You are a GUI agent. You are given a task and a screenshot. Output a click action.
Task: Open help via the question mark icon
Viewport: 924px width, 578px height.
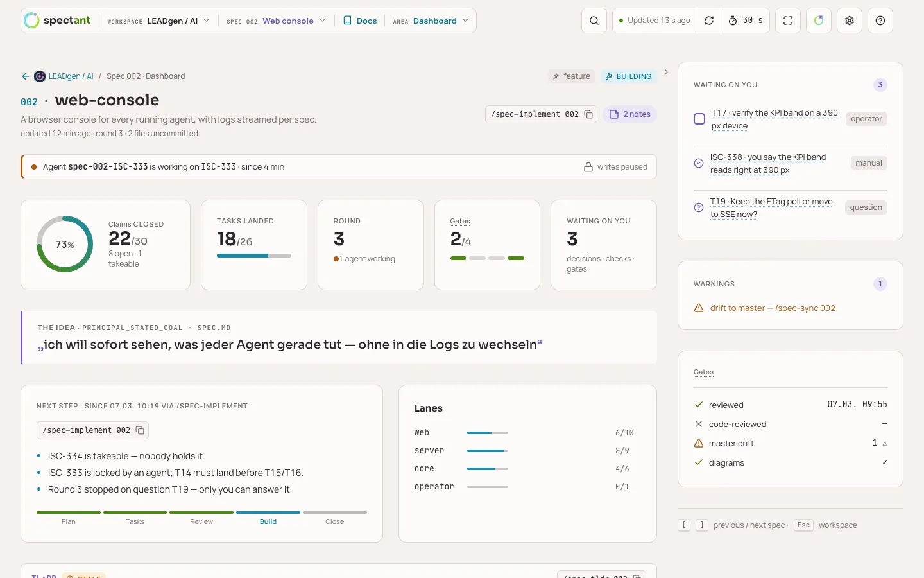[880, 21]
